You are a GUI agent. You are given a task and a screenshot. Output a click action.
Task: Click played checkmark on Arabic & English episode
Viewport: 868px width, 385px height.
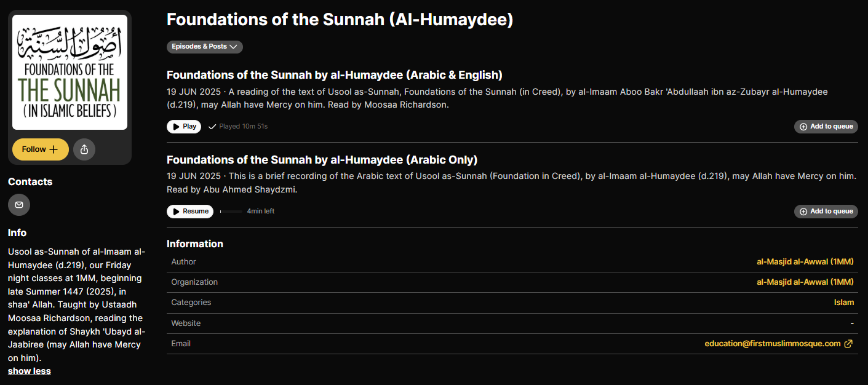(x=212, y=127)
